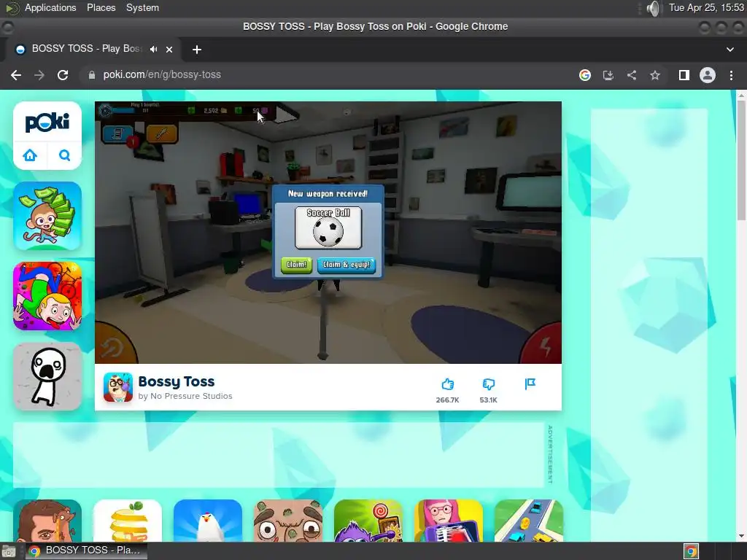Click the Claim! button

296,265
